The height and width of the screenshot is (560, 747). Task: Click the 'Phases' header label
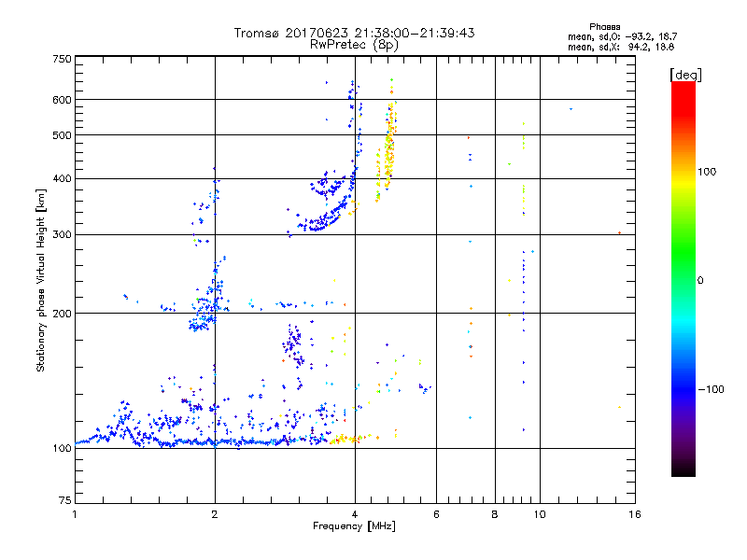tap(604, 27)
